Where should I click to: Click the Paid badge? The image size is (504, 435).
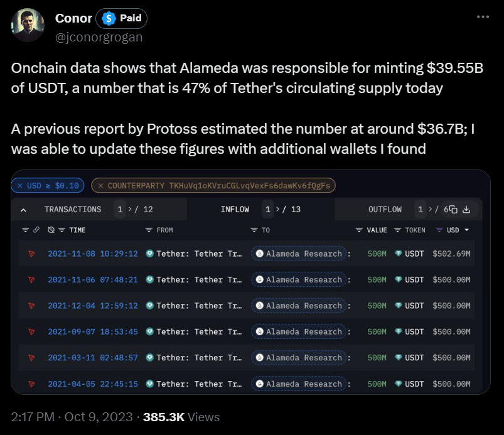pos(122,18)
